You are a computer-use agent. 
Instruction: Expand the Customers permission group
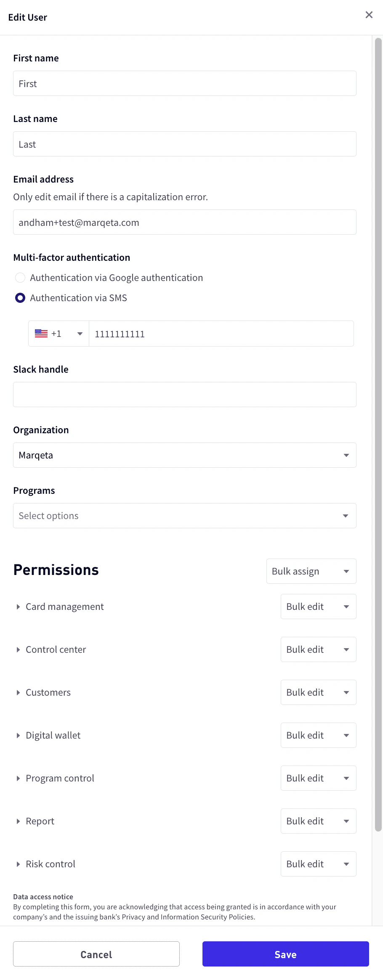point(18,692)
